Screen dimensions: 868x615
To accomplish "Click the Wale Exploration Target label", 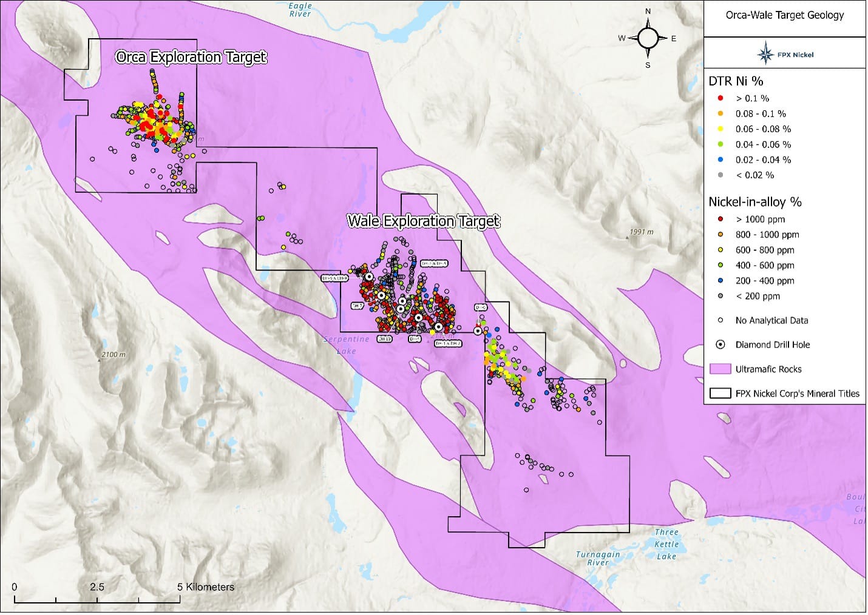I will click(x=423, y=221).
